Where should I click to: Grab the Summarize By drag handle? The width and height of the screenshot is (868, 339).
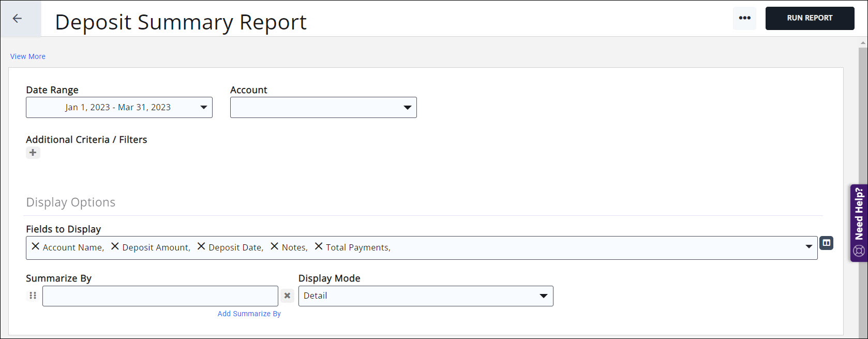[33, 296]
